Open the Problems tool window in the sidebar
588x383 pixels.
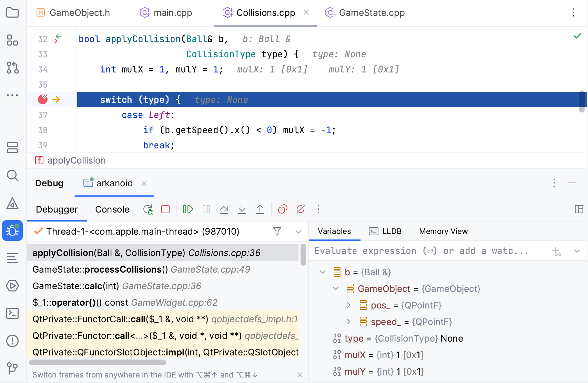[x=12, y=341]
